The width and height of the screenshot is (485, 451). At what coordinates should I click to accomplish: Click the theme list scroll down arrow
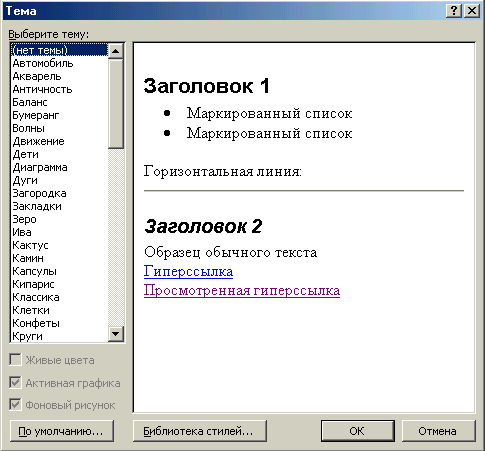(116, 334)
